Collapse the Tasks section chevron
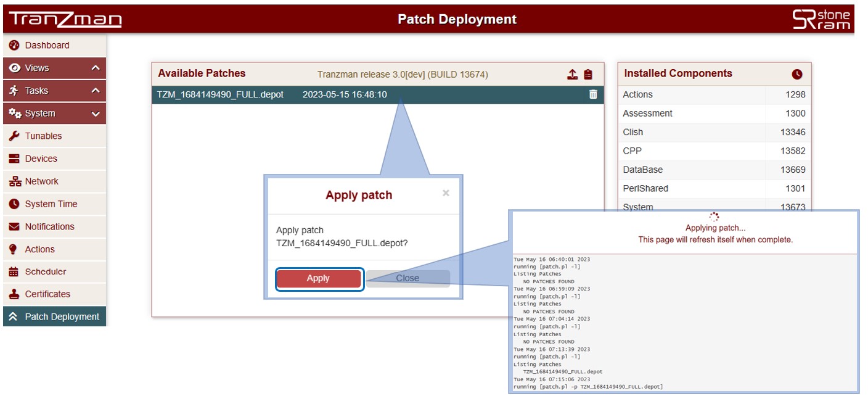 coord(96,91)
